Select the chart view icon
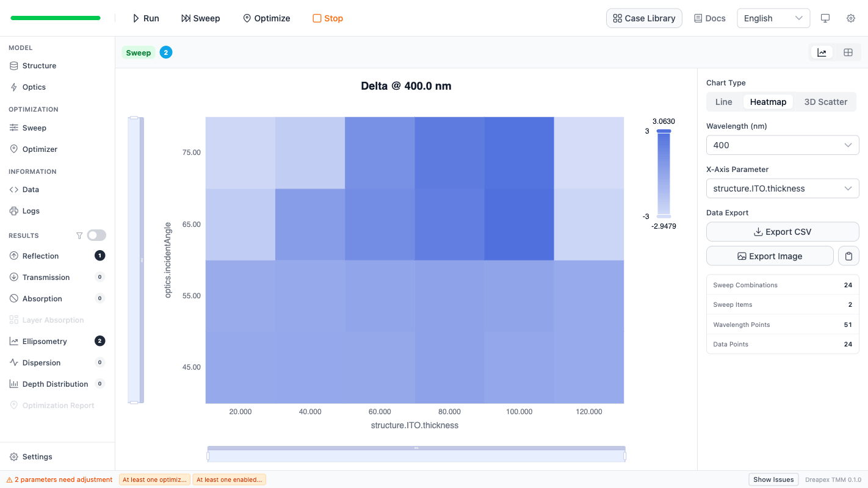 822,52
